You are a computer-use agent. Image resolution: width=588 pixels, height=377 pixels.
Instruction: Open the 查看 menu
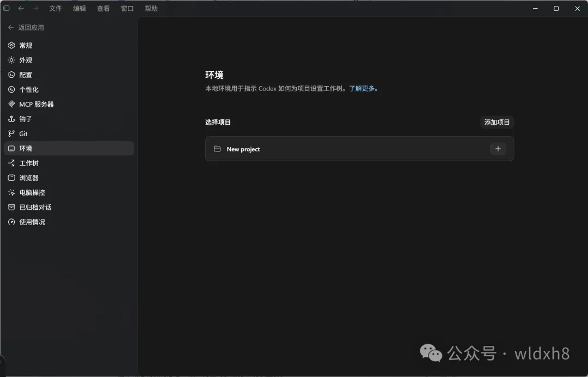pos(103,8)
